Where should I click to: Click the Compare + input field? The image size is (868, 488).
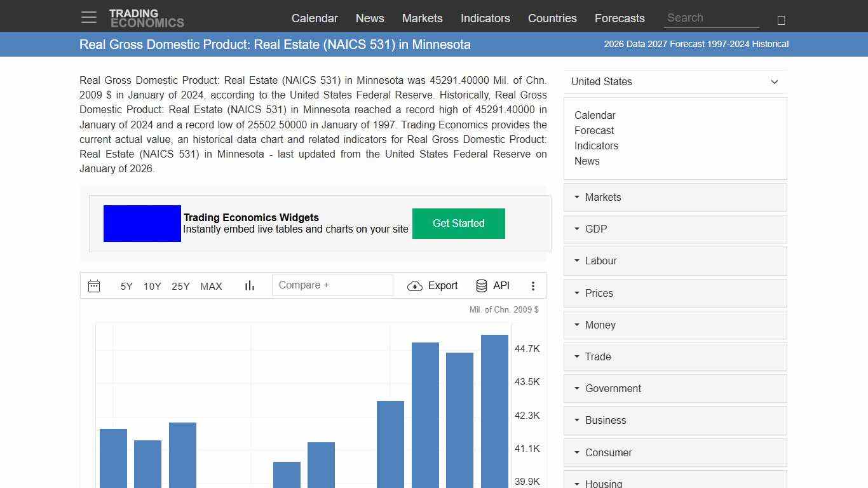click(332, 285)
